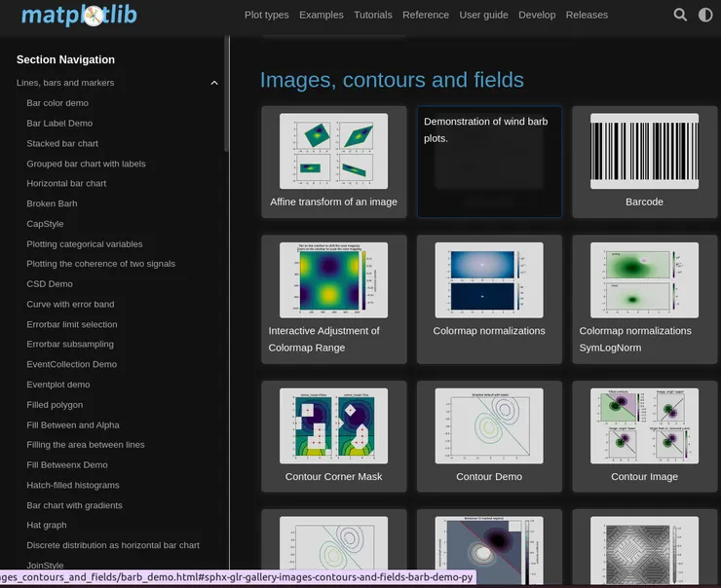This screenshot has height=588, width=721.
Task: Open CapStyle sidebar link
Action: (x=45, y=224)
